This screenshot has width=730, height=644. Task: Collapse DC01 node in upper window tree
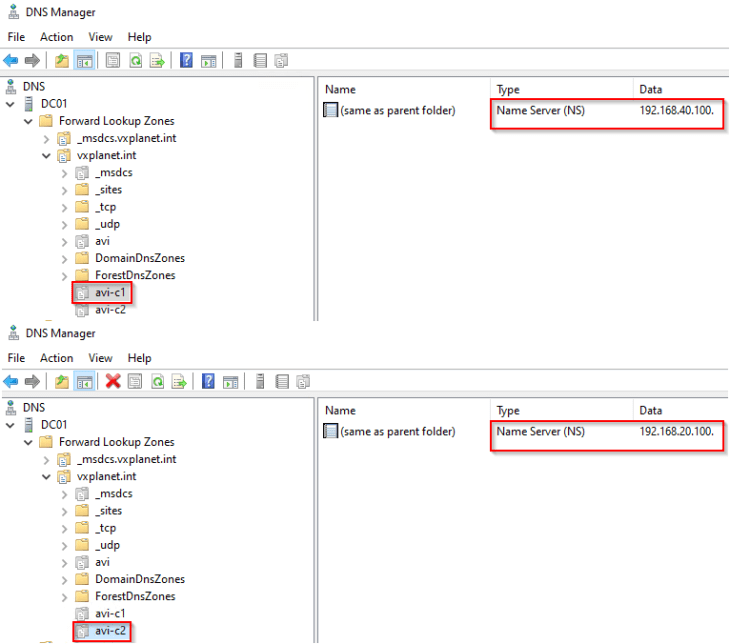tap(11, 104)
